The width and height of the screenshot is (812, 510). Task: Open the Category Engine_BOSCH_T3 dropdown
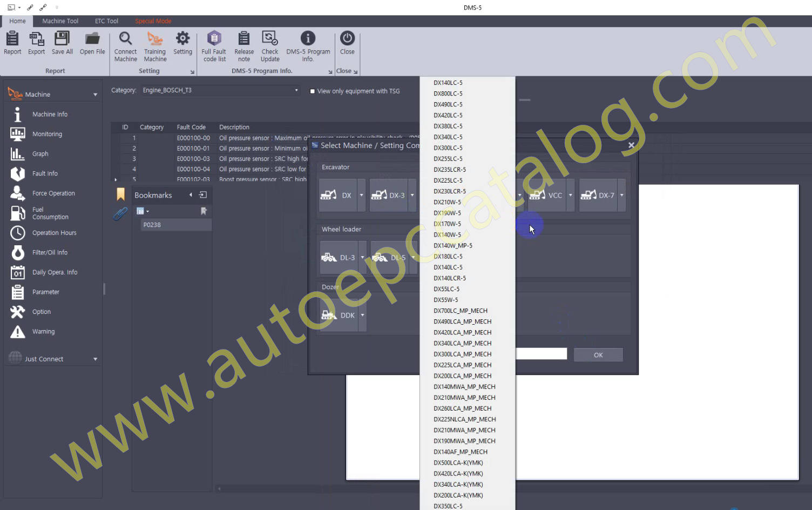[x=296, y=90]
